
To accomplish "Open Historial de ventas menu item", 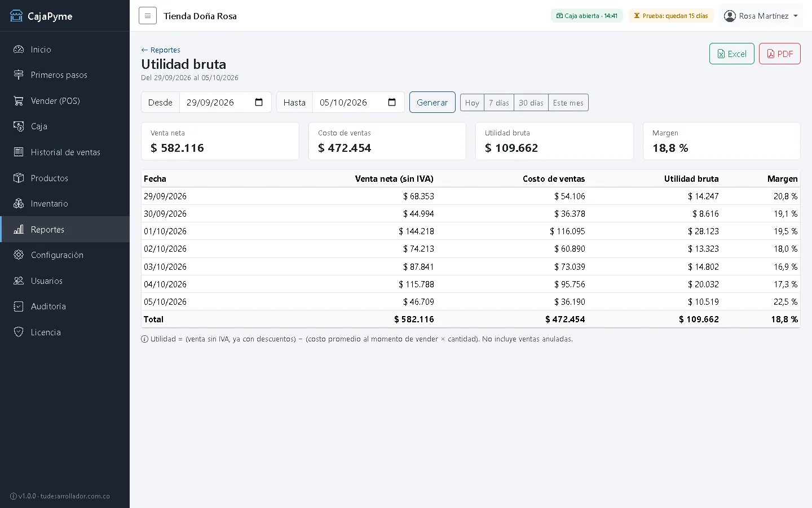I will 65,152.
